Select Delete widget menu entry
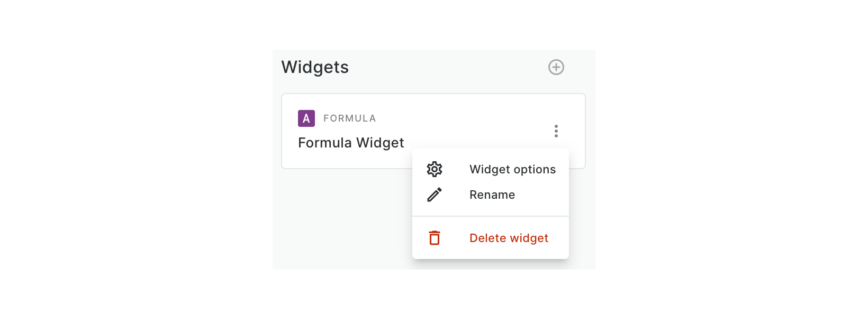Viewport: 868px width, 324px height. coord(509,238)
